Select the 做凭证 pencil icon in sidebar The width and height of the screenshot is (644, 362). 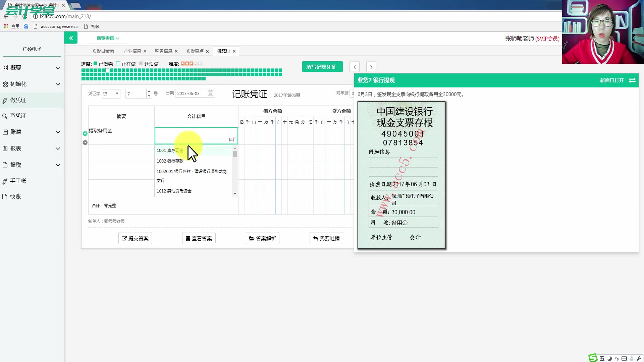[x=5, y=100]
